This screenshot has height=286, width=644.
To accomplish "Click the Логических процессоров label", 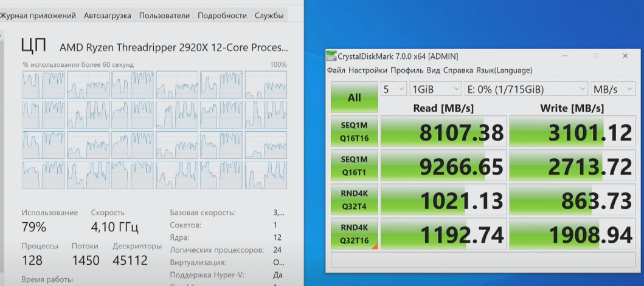I will coord(217,250).
